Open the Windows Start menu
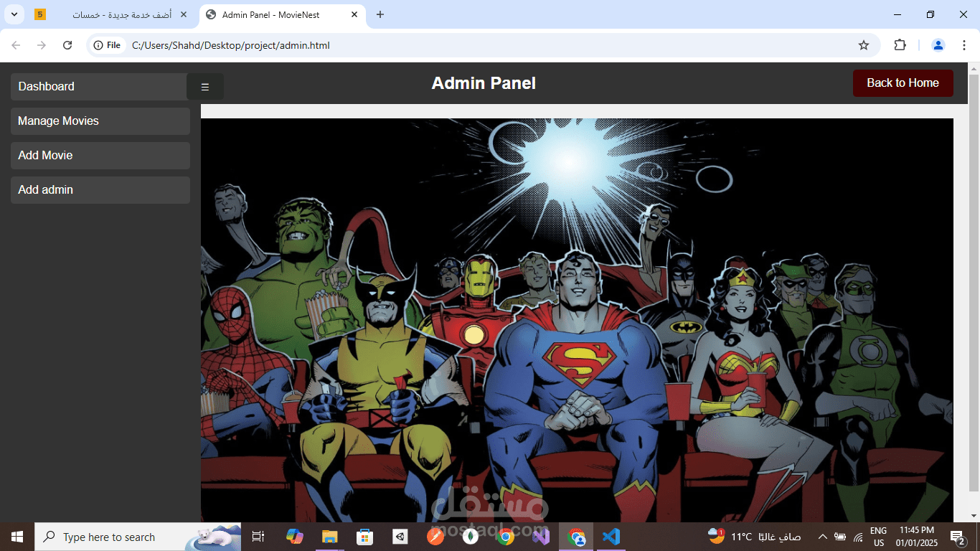Screen dimensions: 980x551 [x=17, y=537]
